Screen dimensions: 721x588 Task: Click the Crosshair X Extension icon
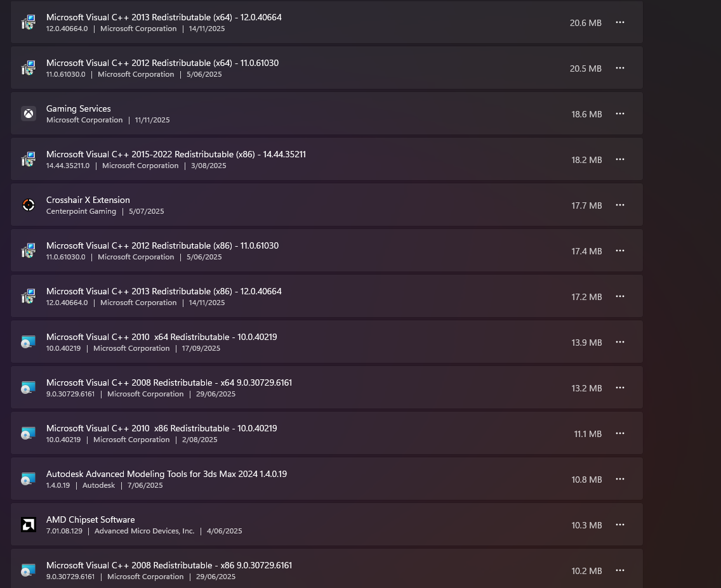(29, 205)
